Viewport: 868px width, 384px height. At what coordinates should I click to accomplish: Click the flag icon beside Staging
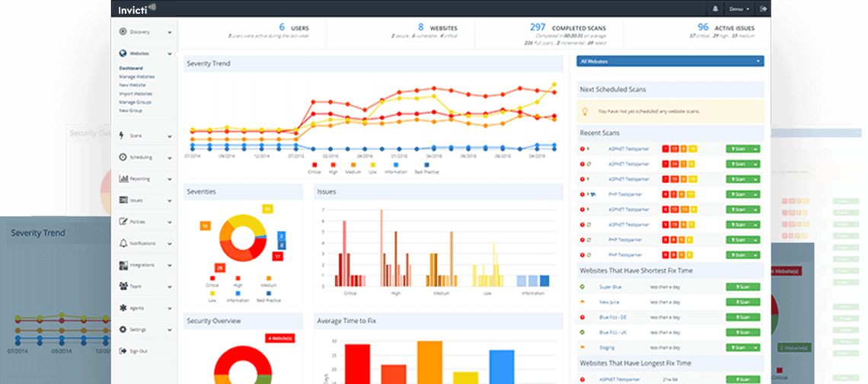[582, 348]
